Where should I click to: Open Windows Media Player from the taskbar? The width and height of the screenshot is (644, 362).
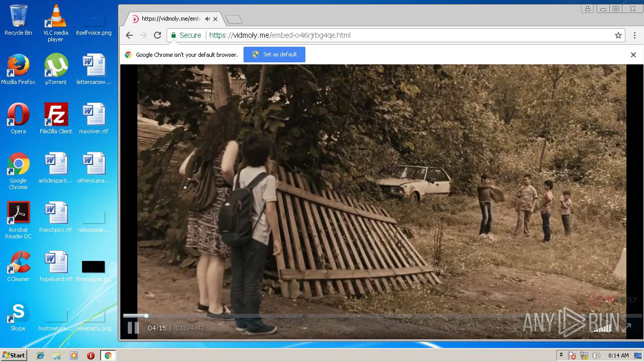[x=74, y=355]
